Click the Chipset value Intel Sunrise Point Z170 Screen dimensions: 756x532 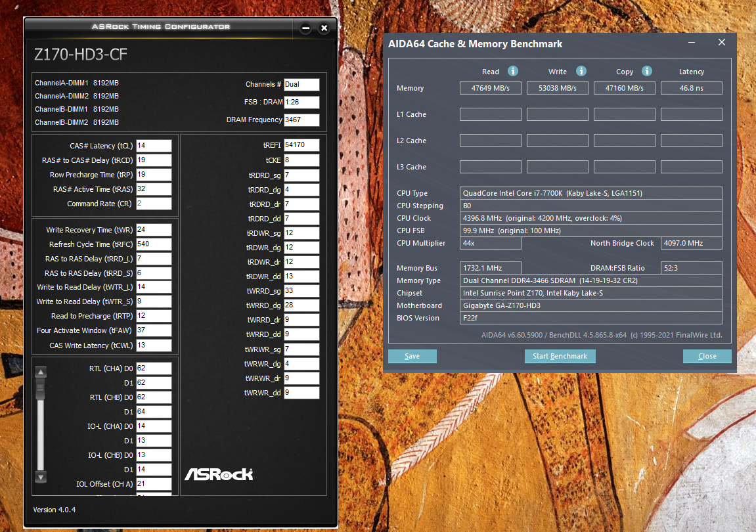[x=591, y=293]
